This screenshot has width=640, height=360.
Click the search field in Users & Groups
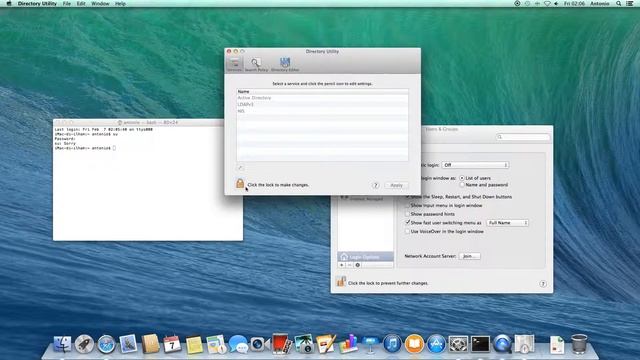(523, 137)
